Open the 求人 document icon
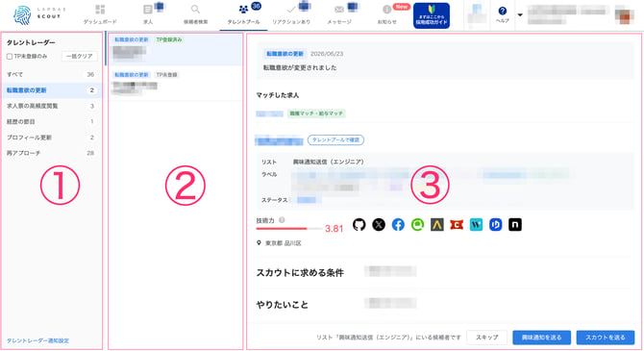 pyautogui.click(x=148, y=9)
